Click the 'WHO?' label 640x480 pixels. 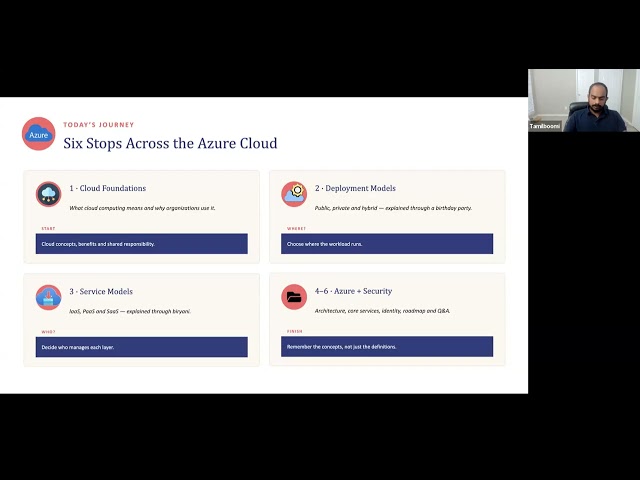(48, 332)
